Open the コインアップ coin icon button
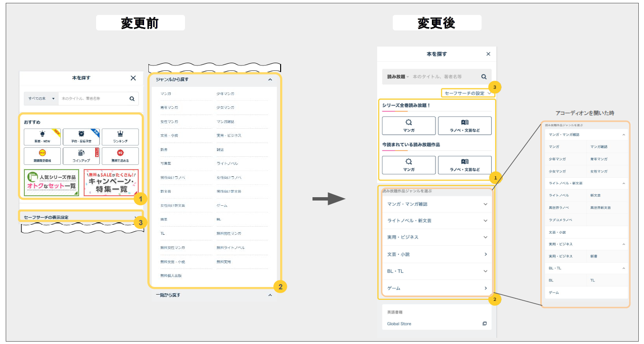 click(x=81, y=156)
